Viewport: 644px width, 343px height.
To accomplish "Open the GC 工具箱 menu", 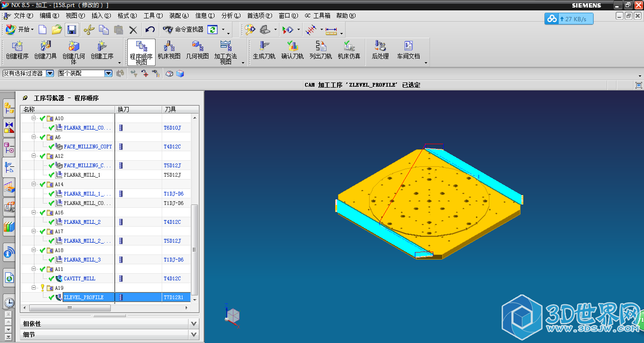I will point(317,16).
